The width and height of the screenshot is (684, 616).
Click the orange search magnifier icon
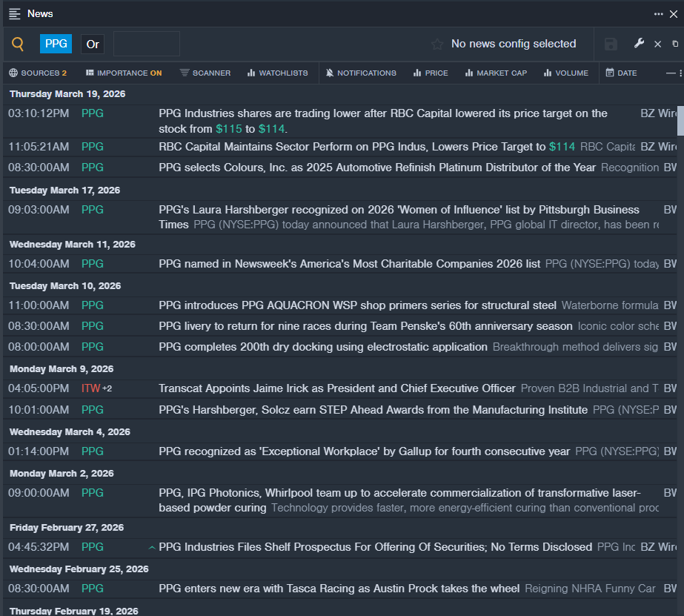tap(18, 44)
